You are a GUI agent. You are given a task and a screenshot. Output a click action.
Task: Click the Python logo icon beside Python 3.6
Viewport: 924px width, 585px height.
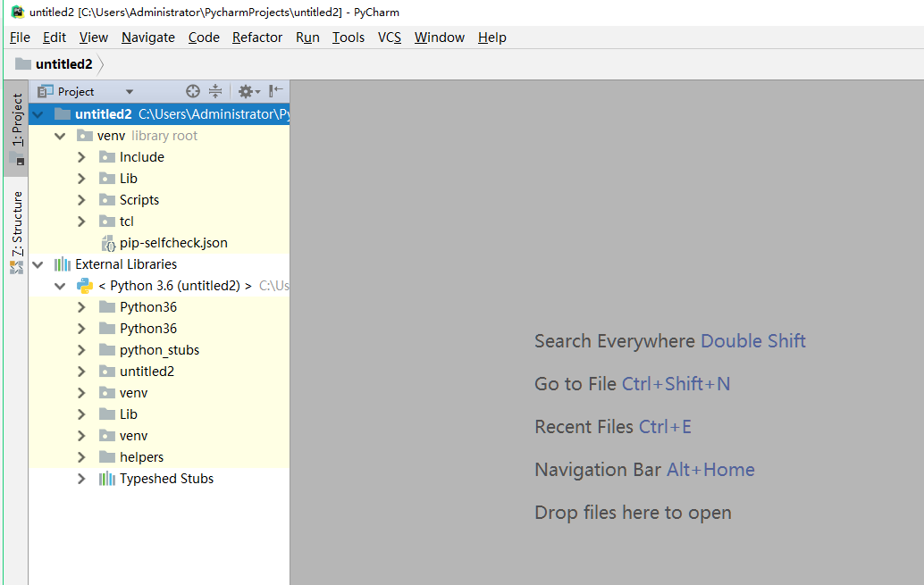click(x=85, y=286)
